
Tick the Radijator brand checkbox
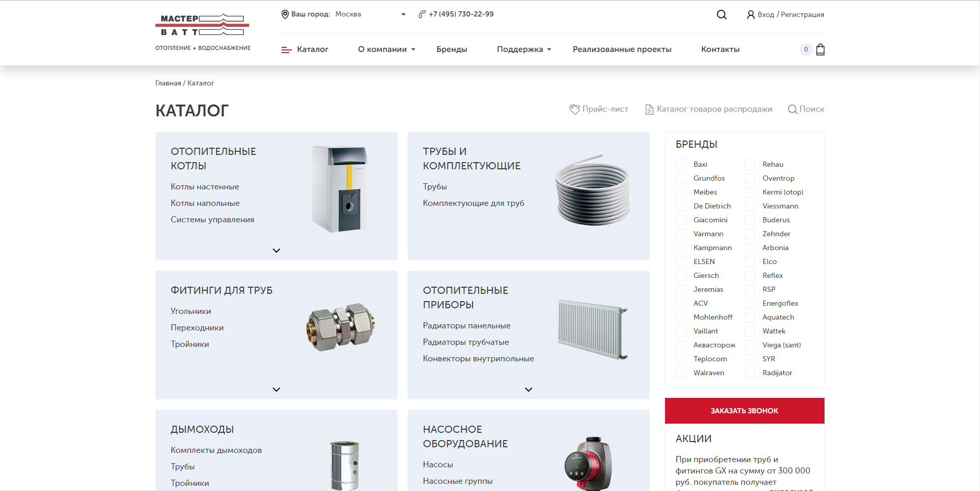(750, 373)
